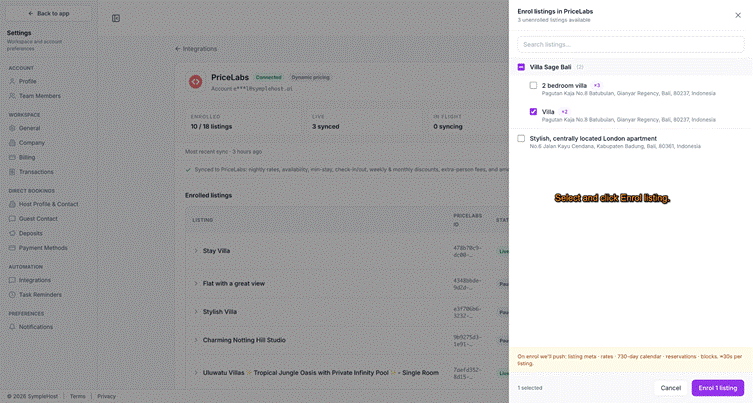Open Transactions settings
The height and width of the screenshot is (403, 753).
36,172
